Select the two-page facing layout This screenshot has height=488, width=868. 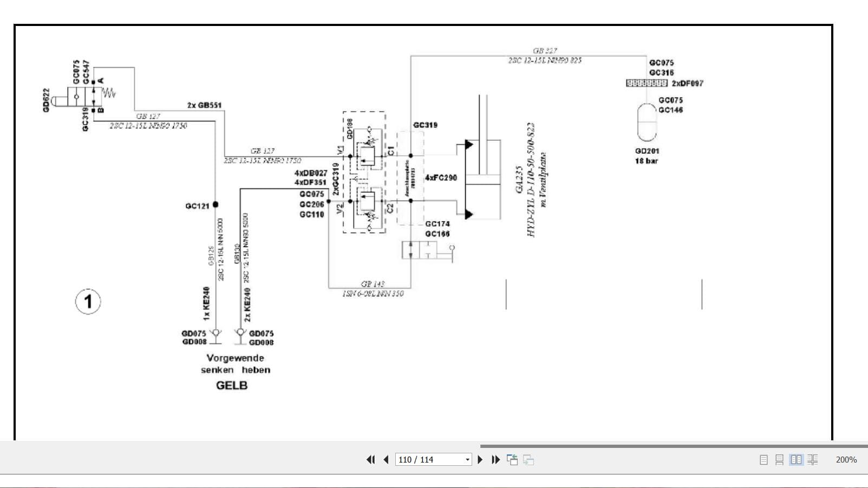(796, 460)
